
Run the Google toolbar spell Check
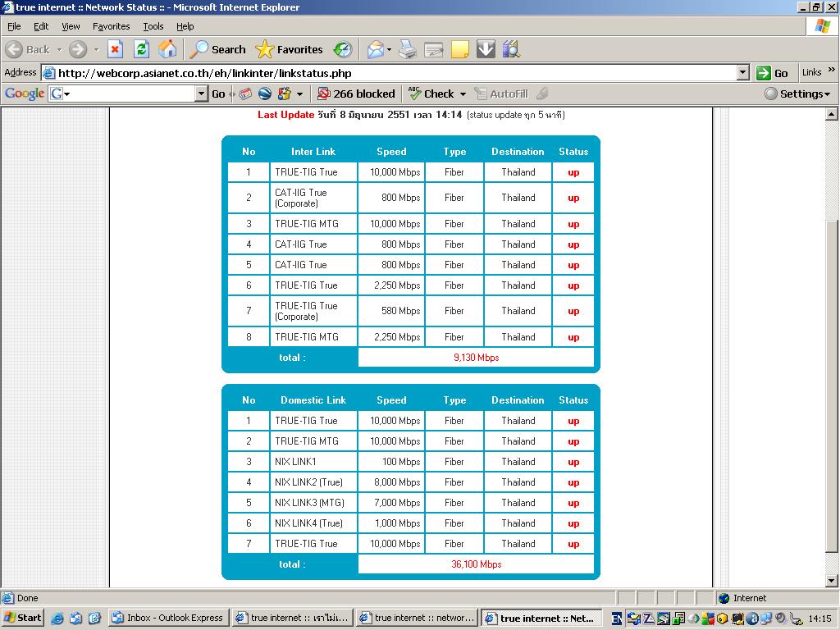click(x=431, y=94)
